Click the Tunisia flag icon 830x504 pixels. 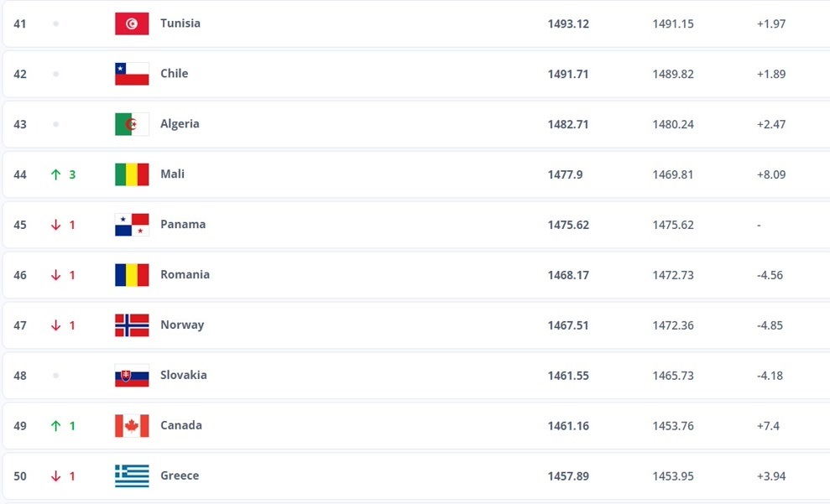coord(132,23)
